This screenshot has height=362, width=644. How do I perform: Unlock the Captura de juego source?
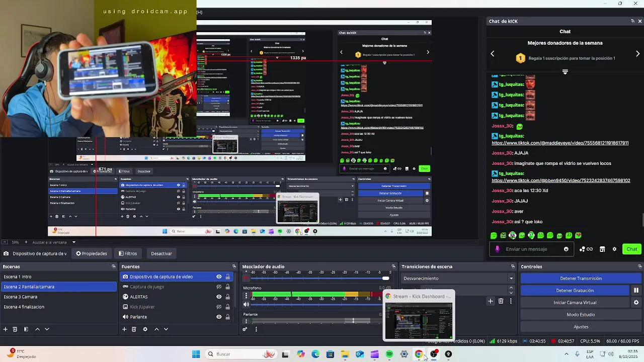(227, 287)
